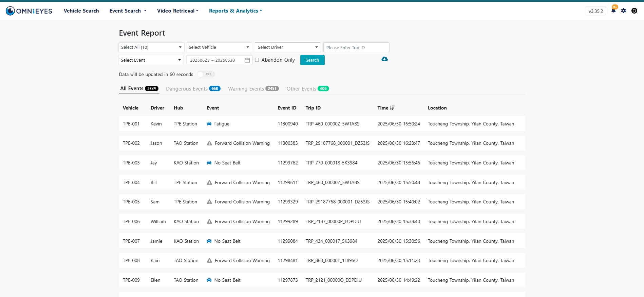Screen dimensions: 644x297
Task: Switch to the Dangerous Events tab
Action: coord(193,89)
